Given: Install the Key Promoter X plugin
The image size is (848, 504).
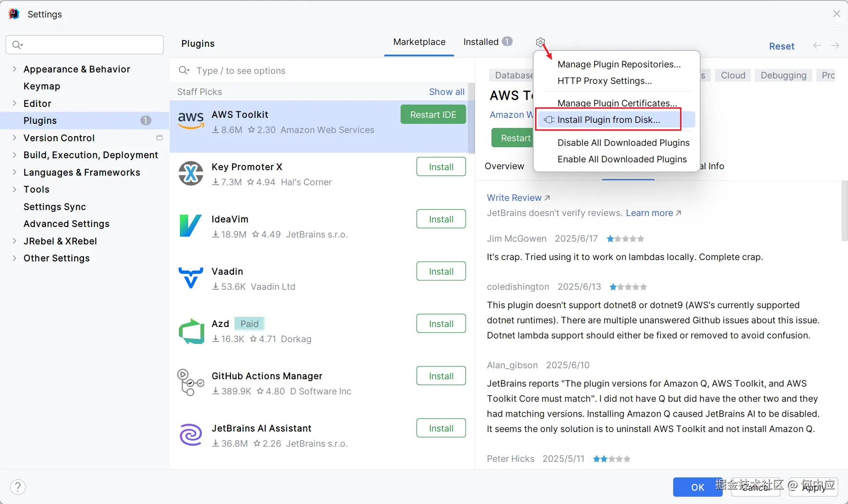Looking at the screenshot, I should (441, 167).
